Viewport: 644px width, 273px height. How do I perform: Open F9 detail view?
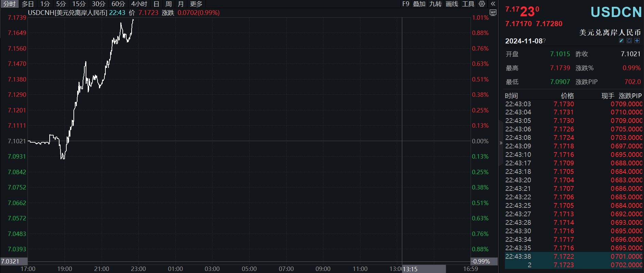coord(406,4)
